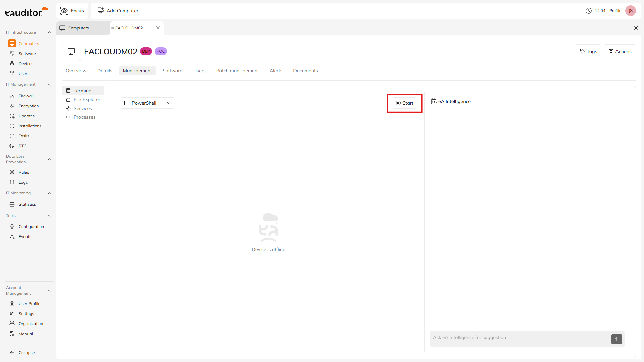Click the JS profile avatar

[x=630, y=11]
